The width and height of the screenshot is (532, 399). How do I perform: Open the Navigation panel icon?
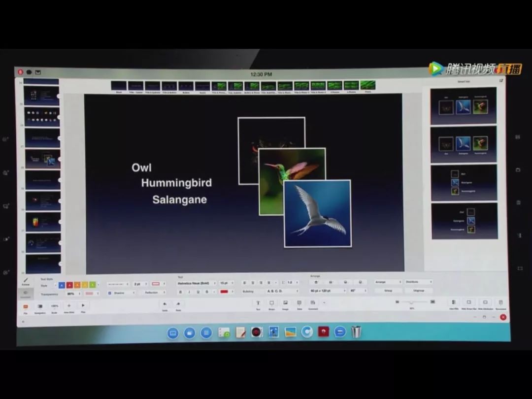coord(40,306)
